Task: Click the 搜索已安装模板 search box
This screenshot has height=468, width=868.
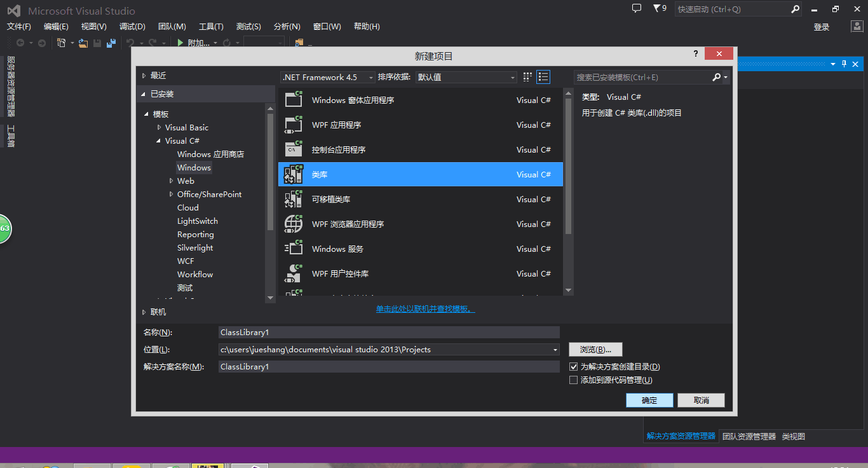Action: (x=642, y=77)
